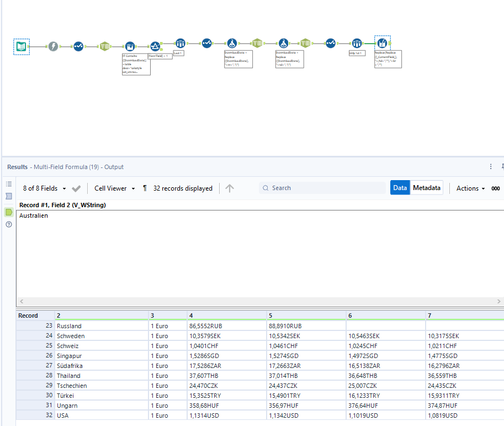Screen dimensions: 504x426
Task: Select the Input Data tool in the workflow
Action: pos(21,46)
